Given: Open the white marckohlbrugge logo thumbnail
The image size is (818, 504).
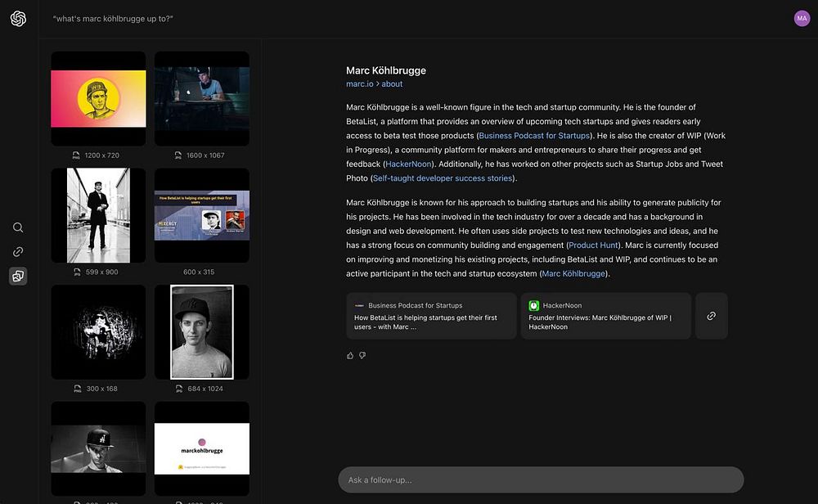Looking at the screenshot, I should pos(202,448).
